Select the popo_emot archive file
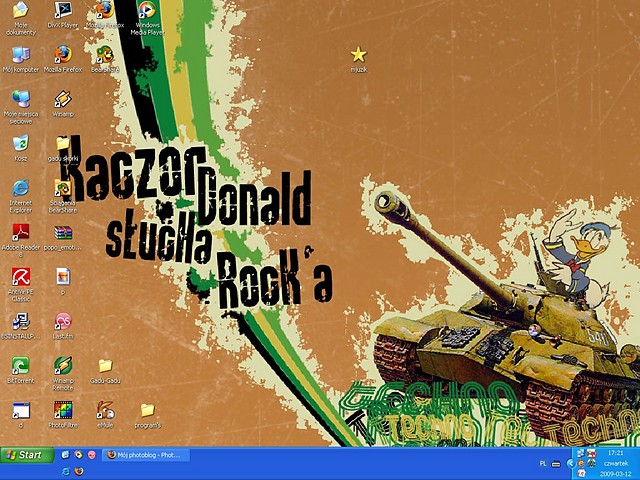640x480 pixels. 63,237
